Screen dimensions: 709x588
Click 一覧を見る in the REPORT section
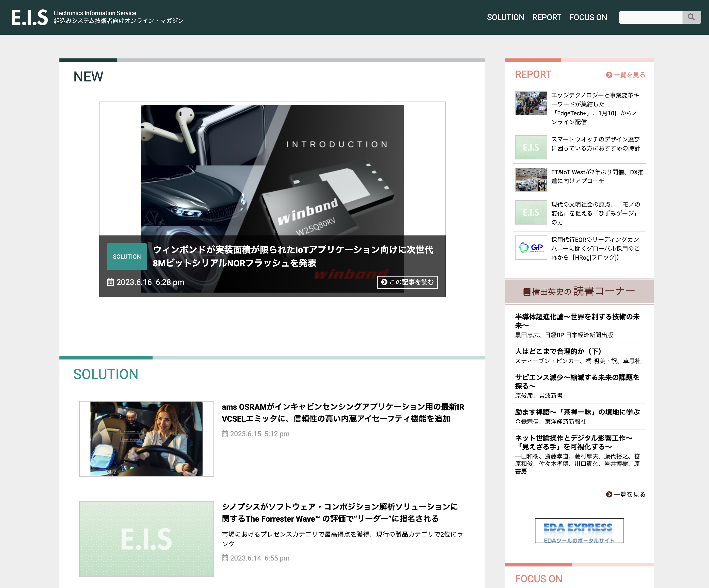(x=629, y=75)
